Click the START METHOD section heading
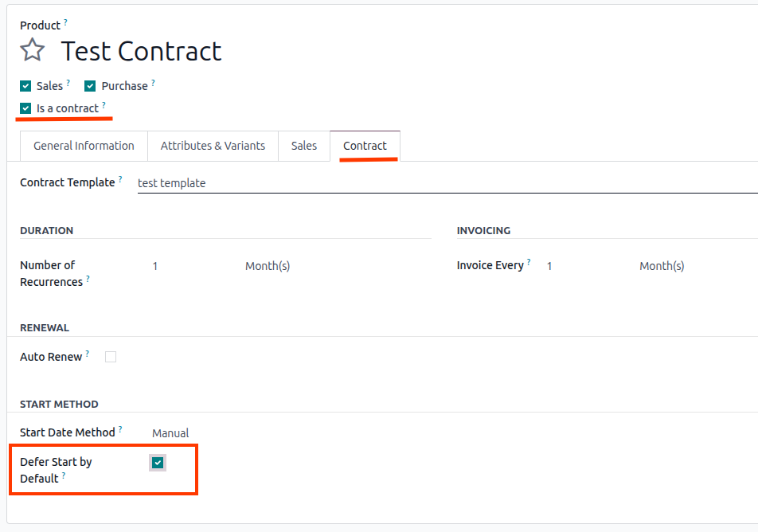This screenshot has height=532, width=758. click(59, 404)
